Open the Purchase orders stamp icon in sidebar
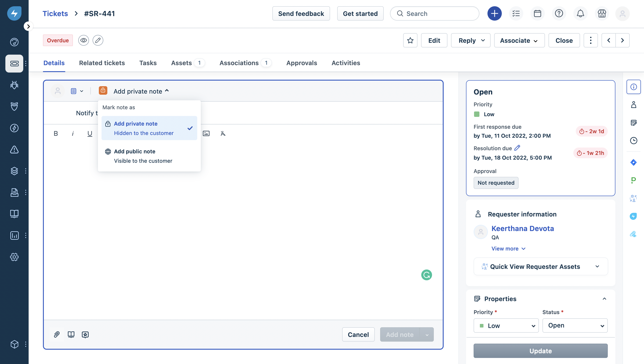The width and height of the screenshot is (644, 364). 14,193
